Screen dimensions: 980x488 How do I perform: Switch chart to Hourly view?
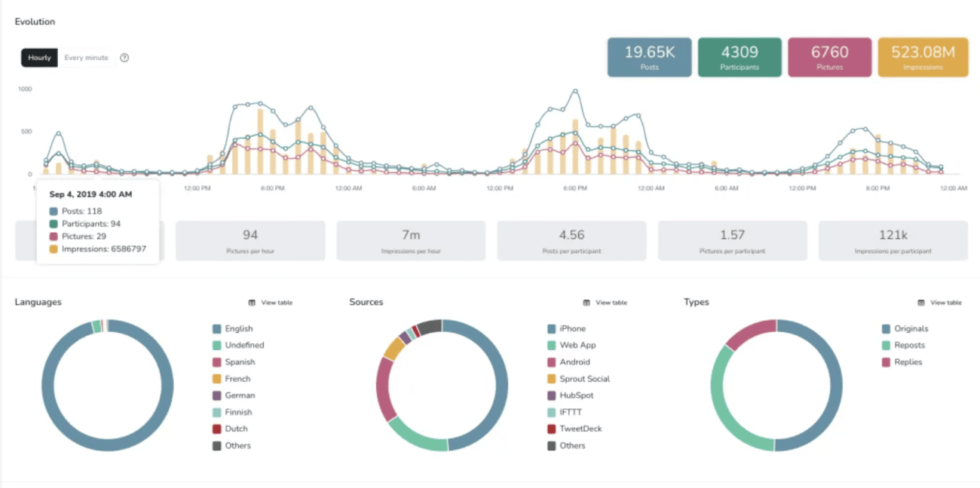(x=39, y=58)
